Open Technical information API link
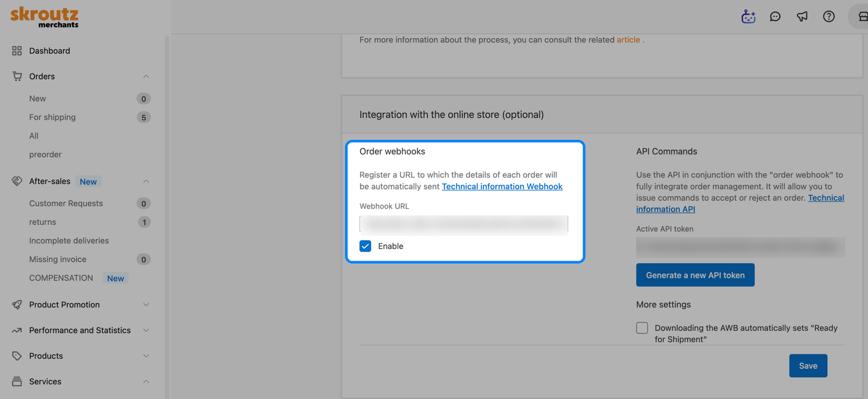Viewport: 868px width, 399px height. [x=740, y=204]
